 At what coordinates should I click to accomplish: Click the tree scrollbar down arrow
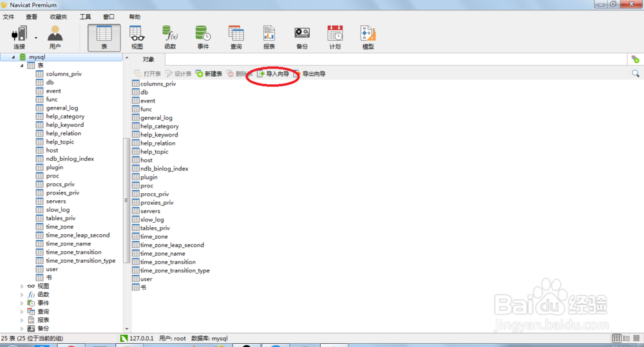click(x=126, y=329)
